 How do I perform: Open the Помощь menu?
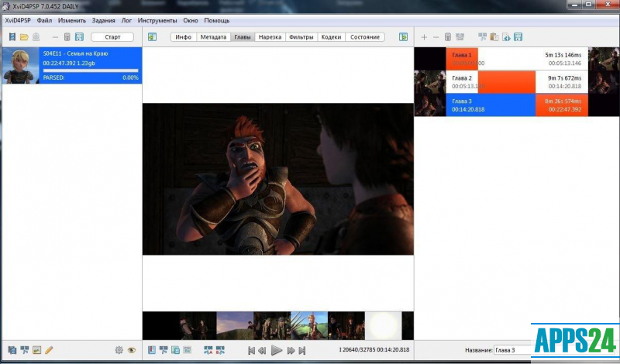pyautogui.click(x=217, y=20)
